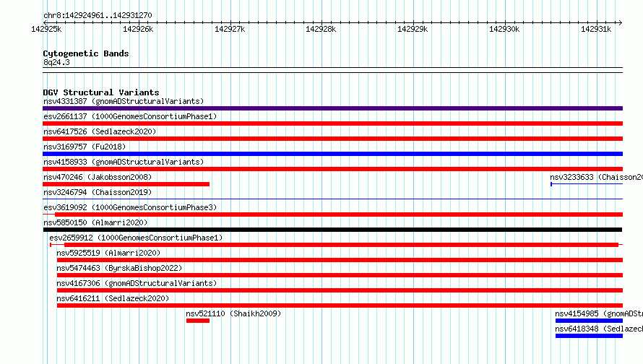Select the short red nsv470246 bar
643x364 pixels.
pyautogui.click(x=126, y=184)
